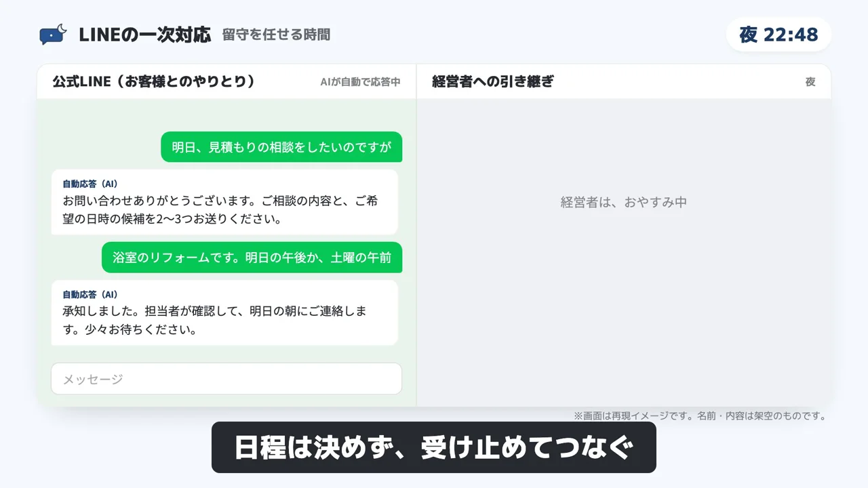Screen dimensions: 868x488
Task: Click the green message 明日、見積もりの相談をしたいのですが
Action: pyautogui.click(x=281, y=147)
